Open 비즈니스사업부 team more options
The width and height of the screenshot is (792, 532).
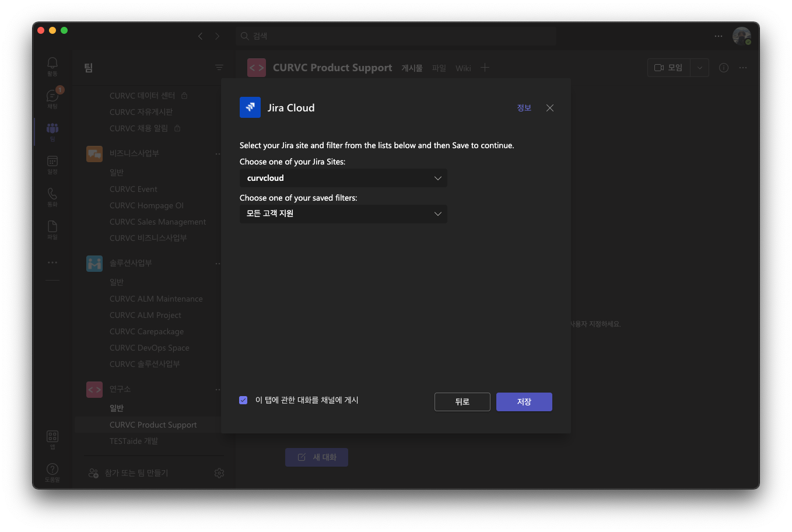click(x=218, y=153)
